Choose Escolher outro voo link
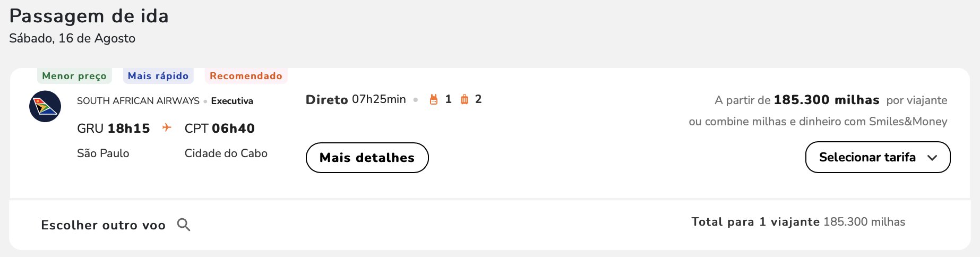 [x=104, y=225]
